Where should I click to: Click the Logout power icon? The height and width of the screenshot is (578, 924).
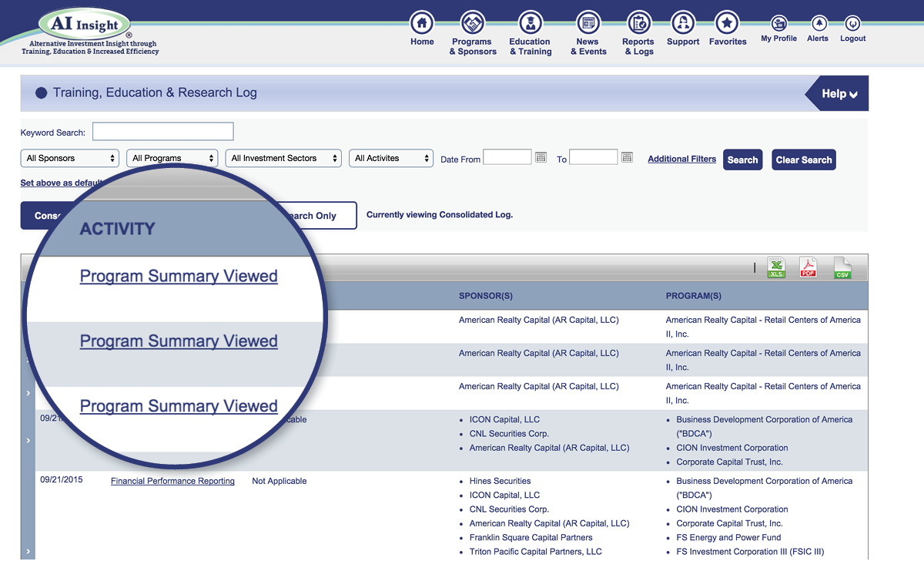pos(852,23)
